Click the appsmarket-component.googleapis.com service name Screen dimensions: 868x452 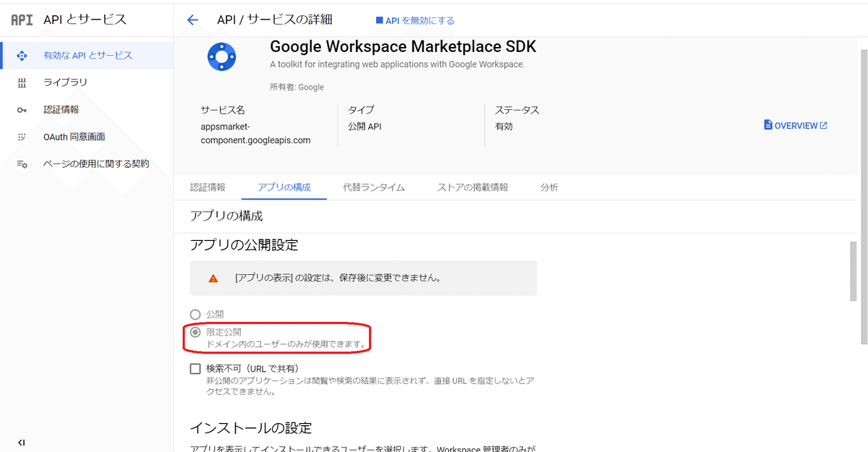pos(255,133)
